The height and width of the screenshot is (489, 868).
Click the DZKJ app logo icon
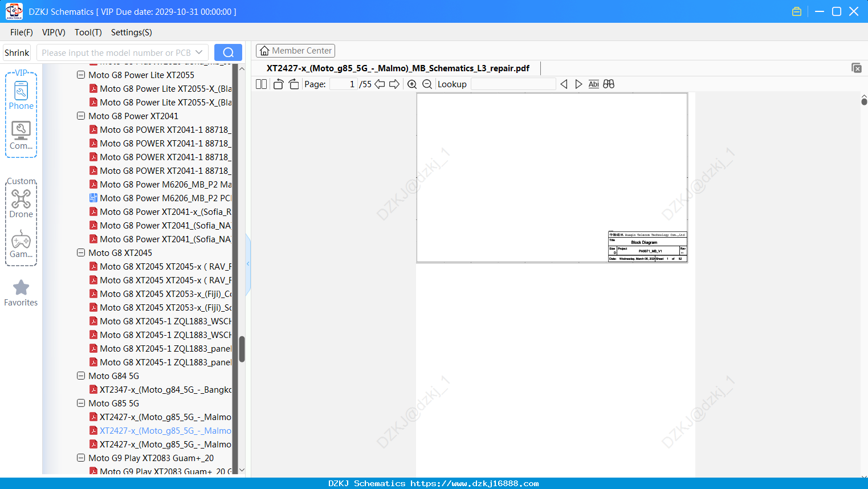click(14, 11)
